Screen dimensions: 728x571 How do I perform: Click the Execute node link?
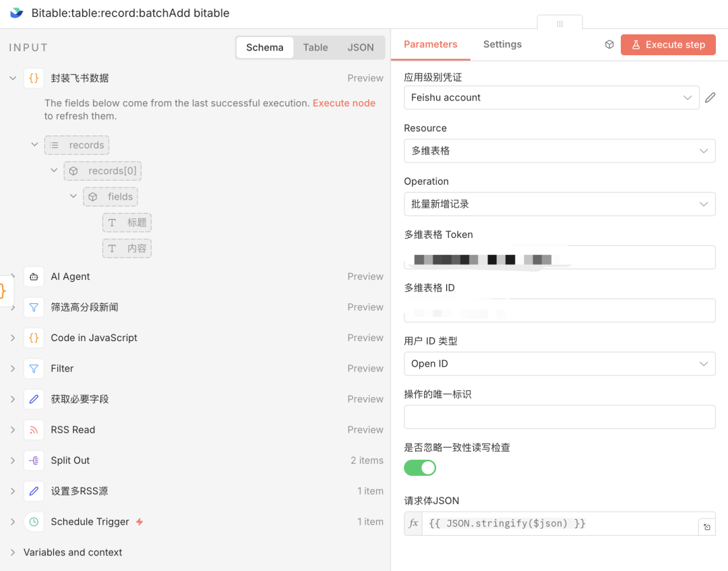point(344,103)
